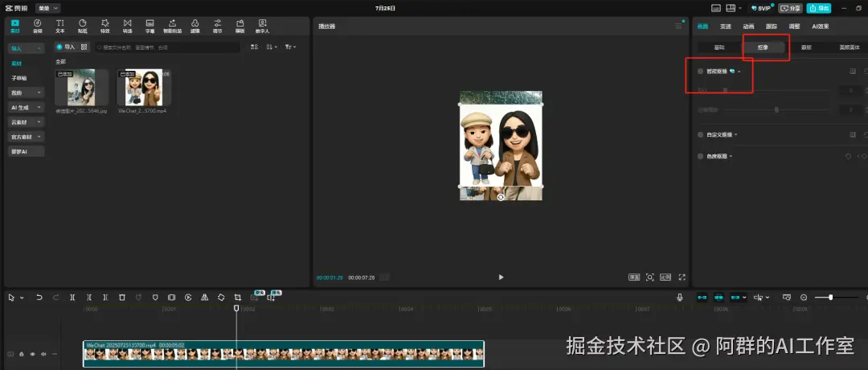The width and height of the screenshot is (868, 370).
Task: Switch to the AI效果 tab
Action: tap(820, 26)
